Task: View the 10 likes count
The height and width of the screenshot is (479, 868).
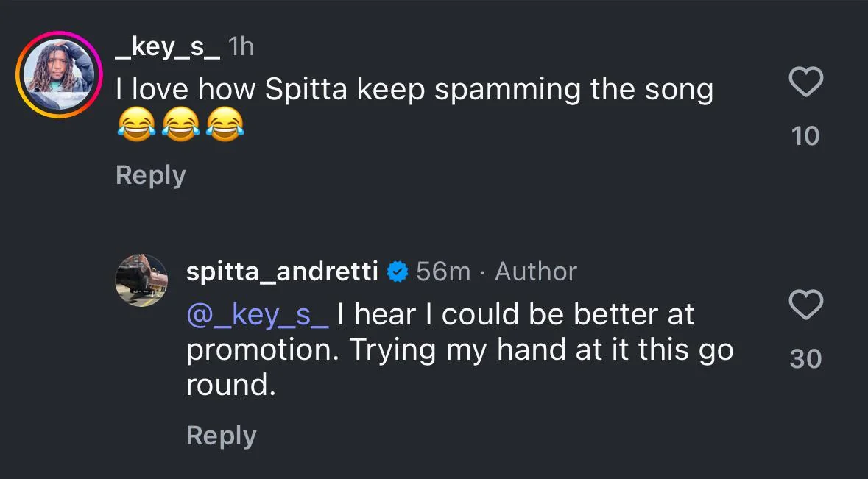Action: coord(805,136)
